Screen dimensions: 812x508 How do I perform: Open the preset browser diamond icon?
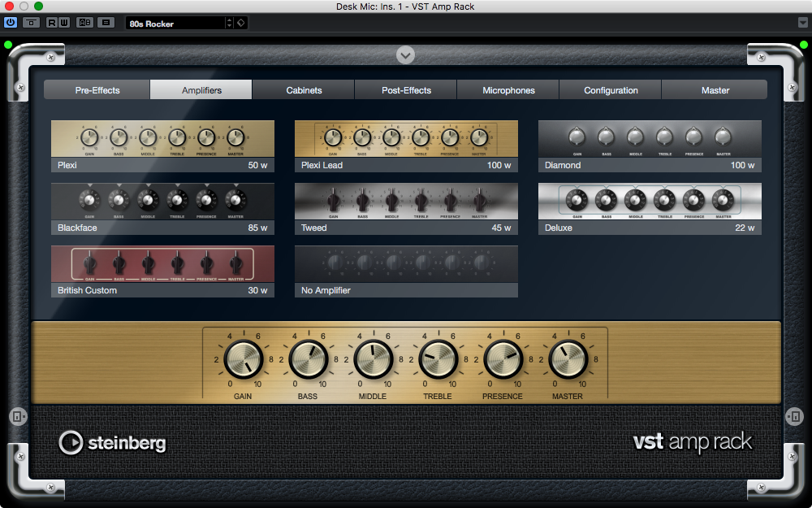[x=241, y=24]
